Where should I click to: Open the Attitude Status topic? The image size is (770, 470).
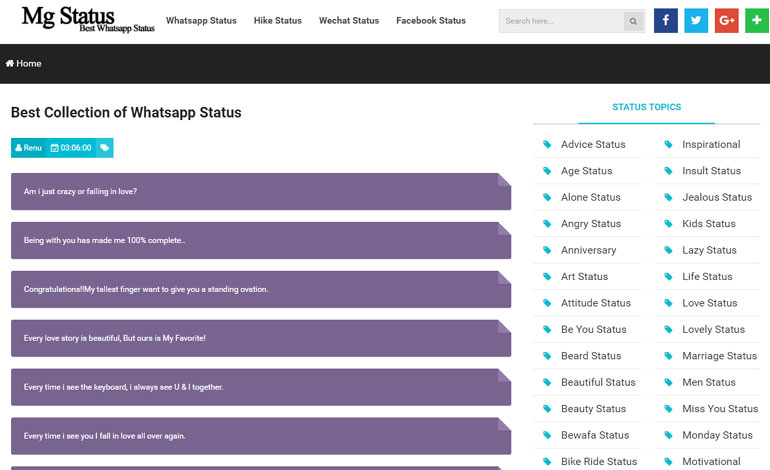point(596,303)
